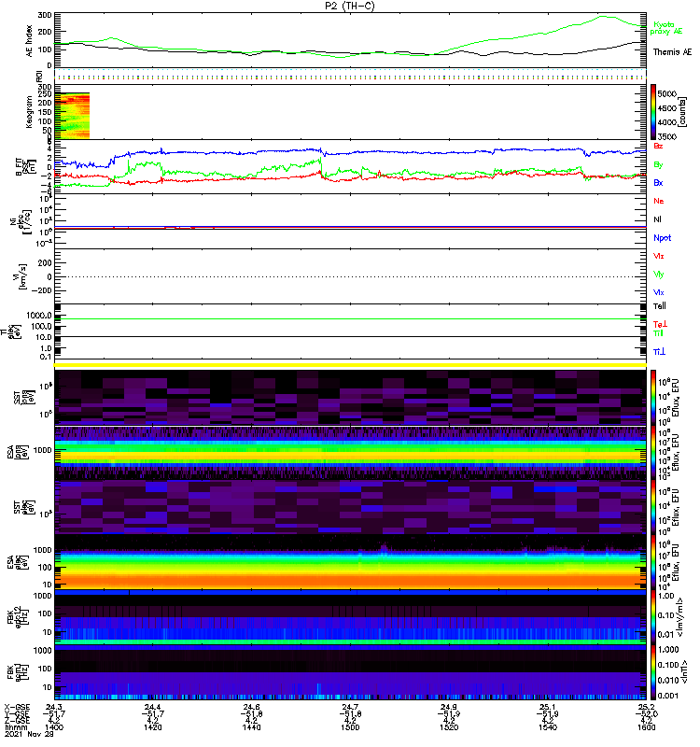Select the AE Index y-axis label
Image resolution: width=700 pixels, height=747 pixels.
coord(29,41)
